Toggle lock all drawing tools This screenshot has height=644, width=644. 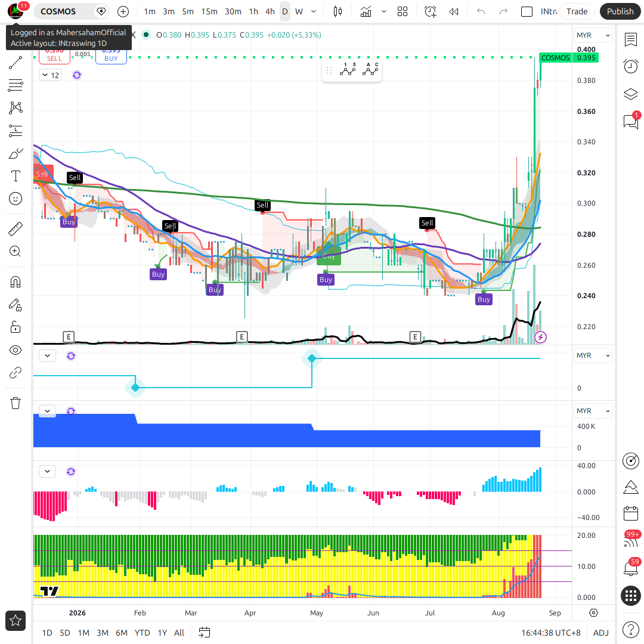click(15, 327)
